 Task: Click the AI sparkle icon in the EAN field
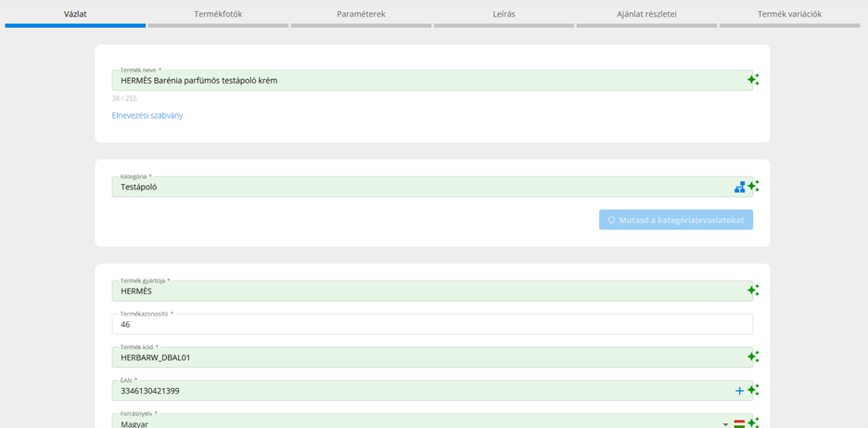coord(753,390)
